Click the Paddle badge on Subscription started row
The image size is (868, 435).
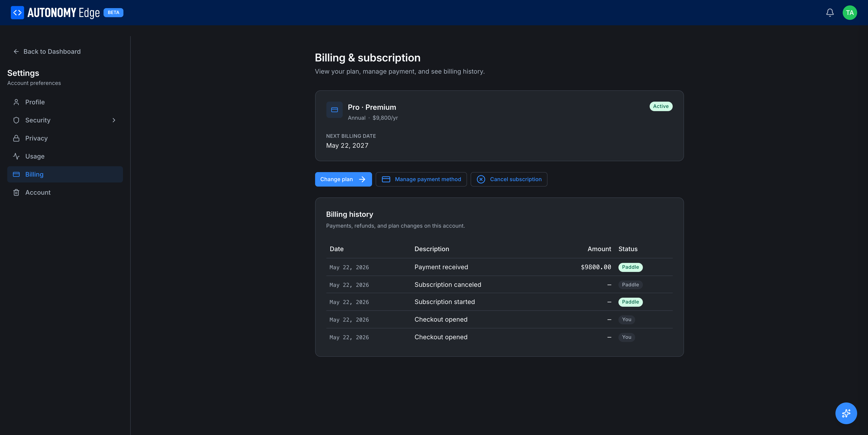(x=630, y=302)
